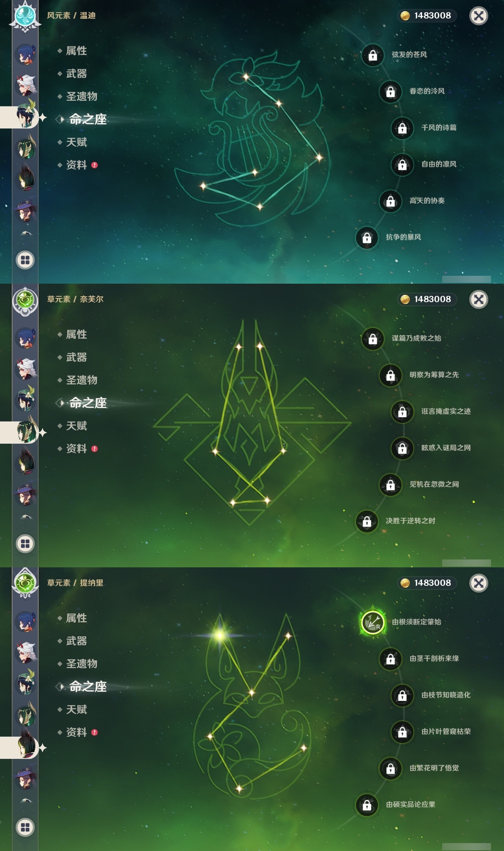Screen dimensions: 504x851
Task: Select the locked 千风的诗篇 constellation icon
Action: coord(402,128)
